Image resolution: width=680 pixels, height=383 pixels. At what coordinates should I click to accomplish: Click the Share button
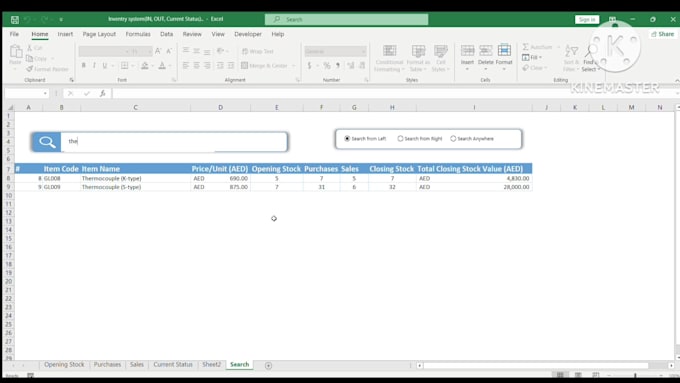pos(663,34)
